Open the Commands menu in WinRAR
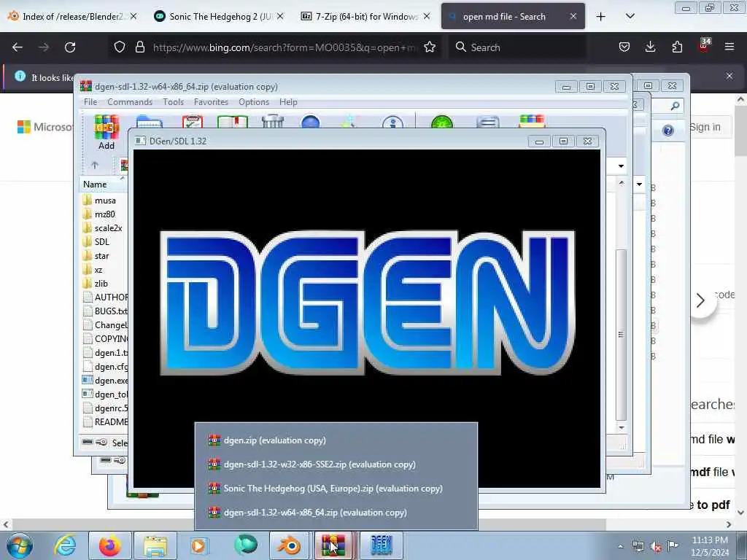The height and width of the screenshot is (560, 747). pos(130,102)
